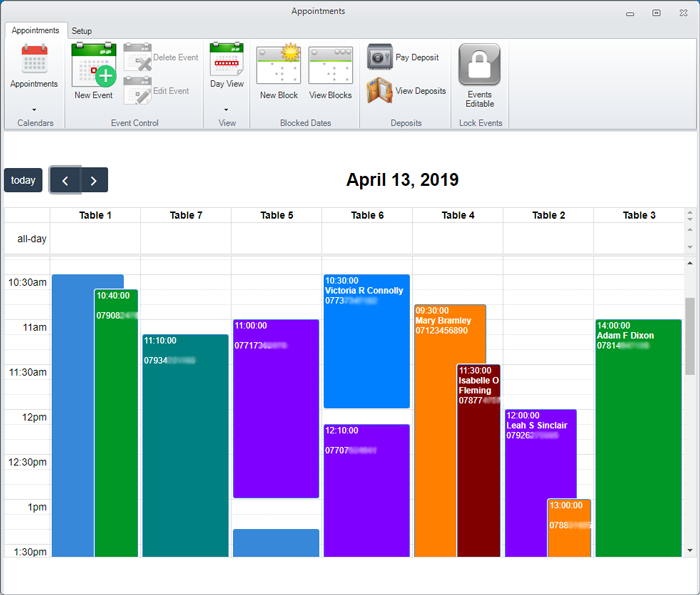700x595 pixels.
Task: Go to the previous day
Action: pyautogui.click(x=65, y=180)
